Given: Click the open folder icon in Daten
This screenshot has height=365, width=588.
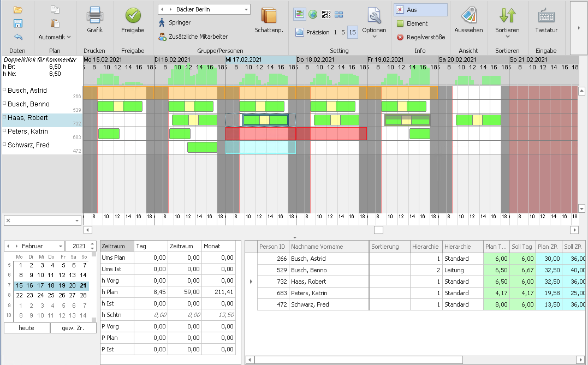Looking at the screenshot, I should [17, 10].
